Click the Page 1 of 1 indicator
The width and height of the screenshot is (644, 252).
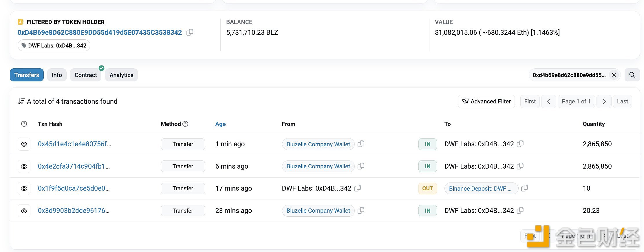576,101
